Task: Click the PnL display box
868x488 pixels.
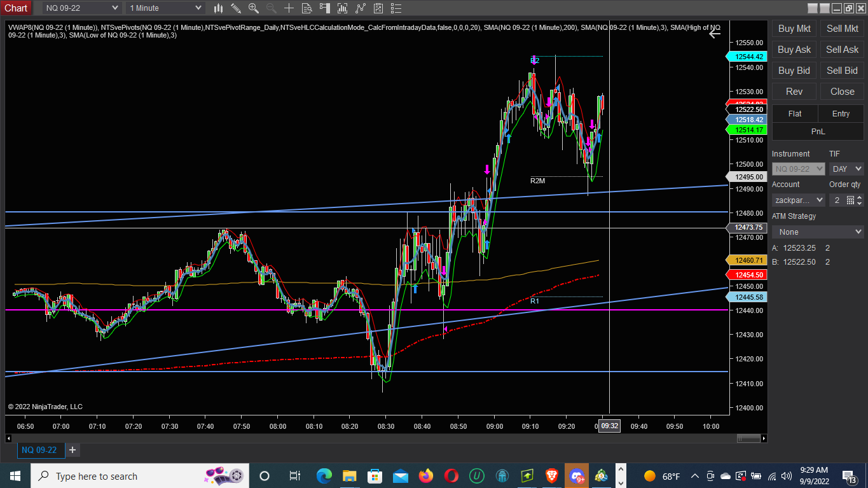Action: (818, 131)
